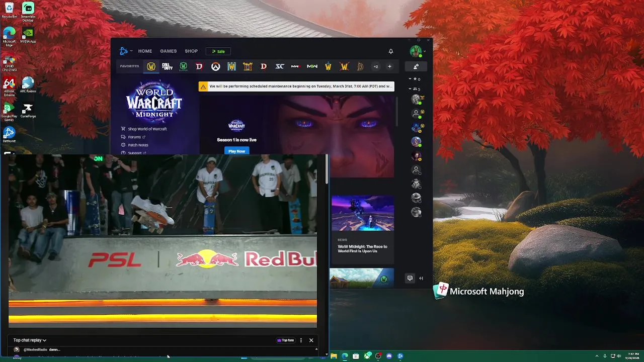This screenshot has width=644, height=362.
Task: Expand the +2 more favorites
Action: tap(375, 66)
